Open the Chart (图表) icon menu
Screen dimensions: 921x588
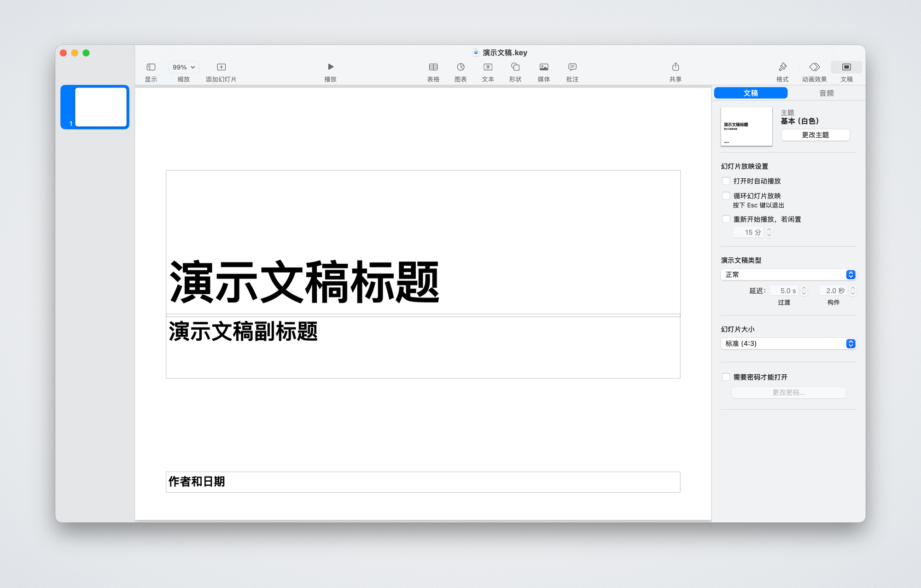point(460,67)
